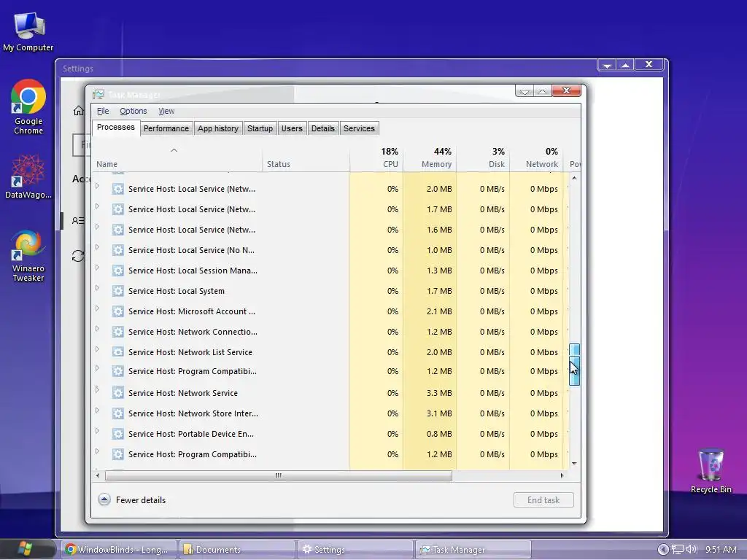Expand Service Host: Local Session Mana... row
The width and height of the screenshot is (747, 560).
97,268
